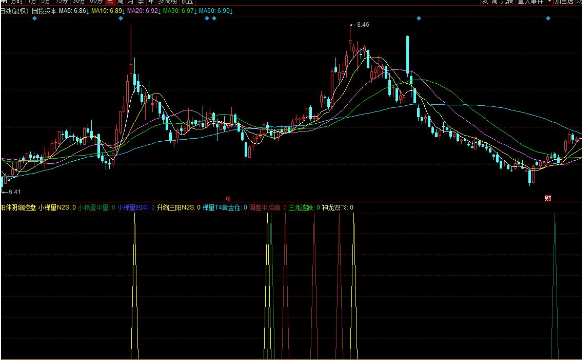This screenshot has height=360, width=582.
Task: Click the small red marker icon at the chart bottom center
Action: point(228,199)
